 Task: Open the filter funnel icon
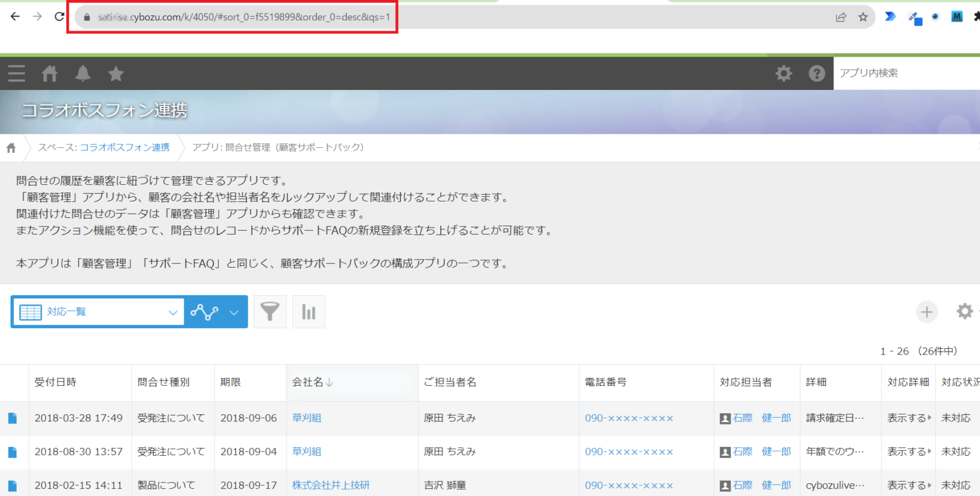click(x=270, y=312)
